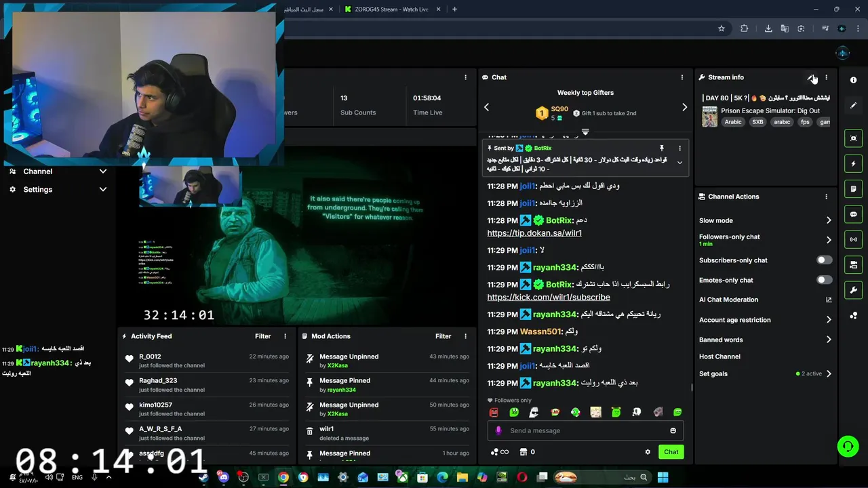
Task: Open the browser extensions puzzle icon
Action: click(x=744, y=28)
